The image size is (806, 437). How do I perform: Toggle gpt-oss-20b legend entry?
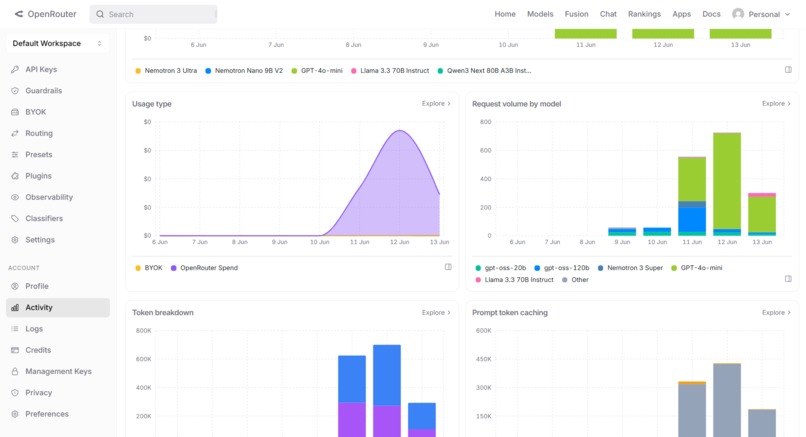(x=501, y=268)
